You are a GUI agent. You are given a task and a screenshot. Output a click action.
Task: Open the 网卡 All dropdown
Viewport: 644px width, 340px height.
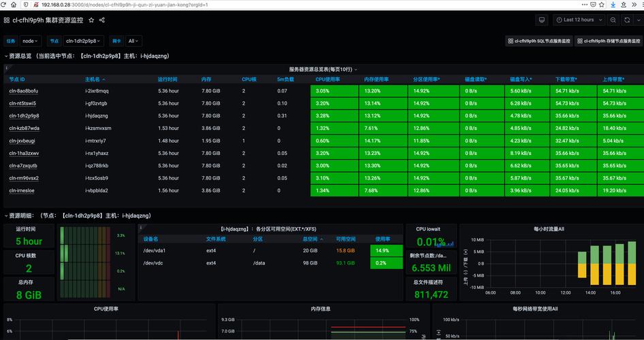click(x=133, y=41)
